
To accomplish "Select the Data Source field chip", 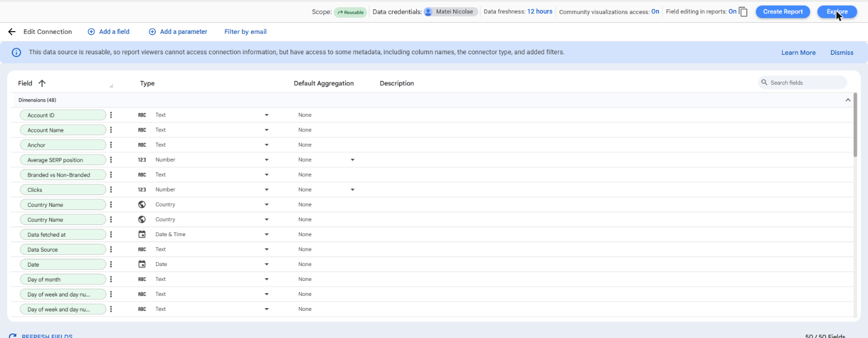I will click(x=63, y=249).
